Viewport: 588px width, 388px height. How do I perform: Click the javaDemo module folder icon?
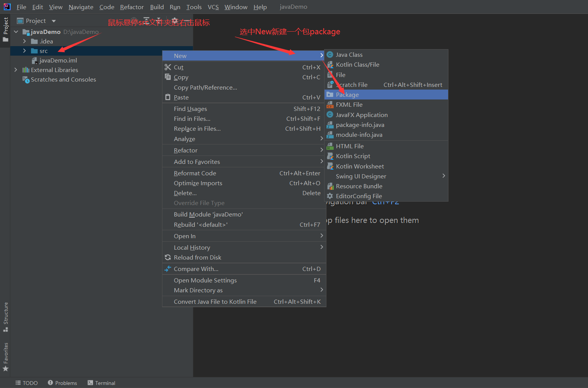(26, 32)
